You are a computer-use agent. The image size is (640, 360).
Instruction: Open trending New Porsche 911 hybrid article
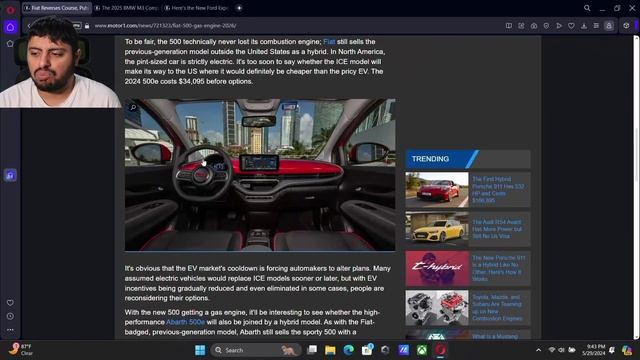click(498, 268)
